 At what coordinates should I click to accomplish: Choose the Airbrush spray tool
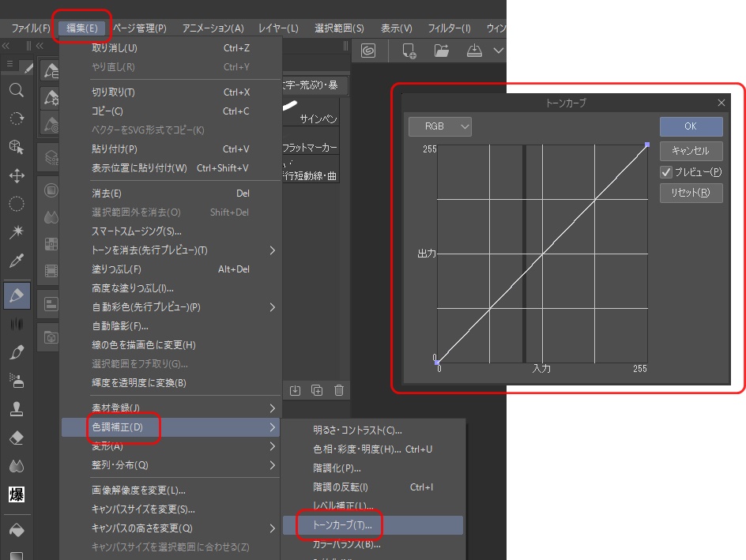pos(17,381)
